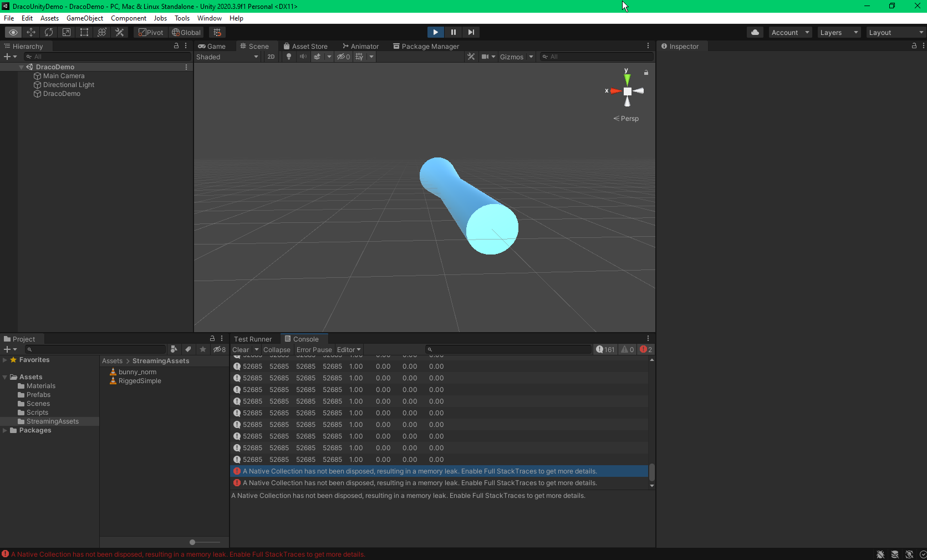Toggle info message filter (161)
The image size is (927, 560).
[x=605, y=349]
